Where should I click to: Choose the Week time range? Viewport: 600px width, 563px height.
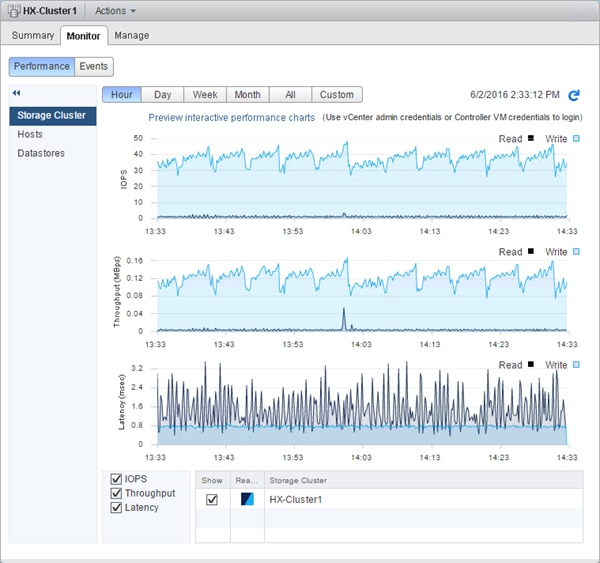click(x=205, y=95)
